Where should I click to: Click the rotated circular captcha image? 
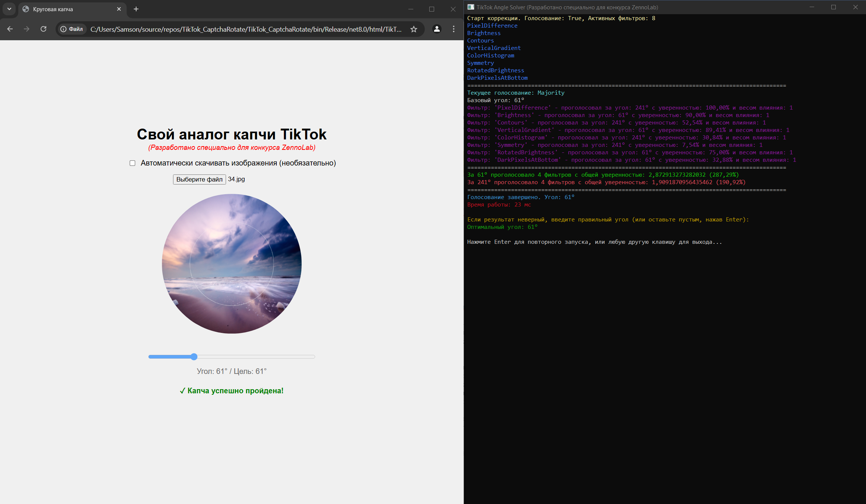(x=232, y=264)
